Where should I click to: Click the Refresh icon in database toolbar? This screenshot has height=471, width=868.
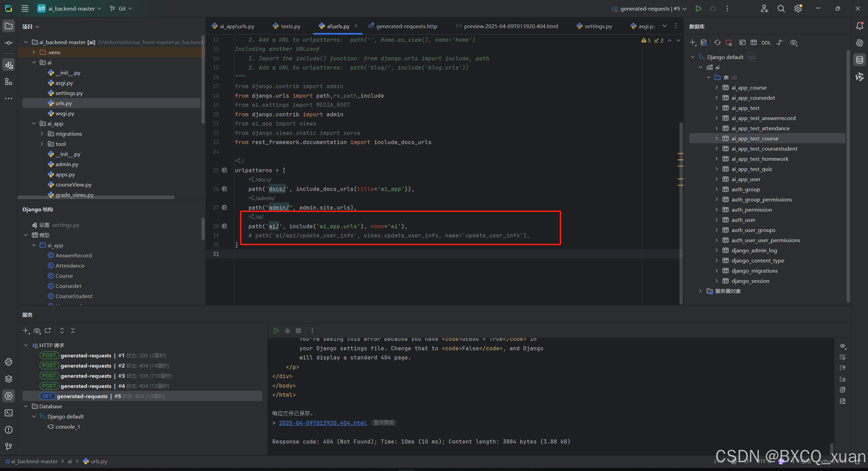tap(717, 42)
